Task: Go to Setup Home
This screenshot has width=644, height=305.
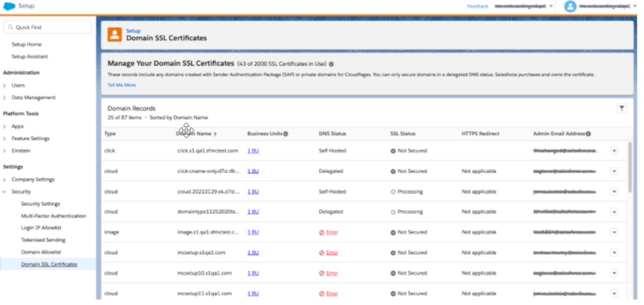Action: 26,45
